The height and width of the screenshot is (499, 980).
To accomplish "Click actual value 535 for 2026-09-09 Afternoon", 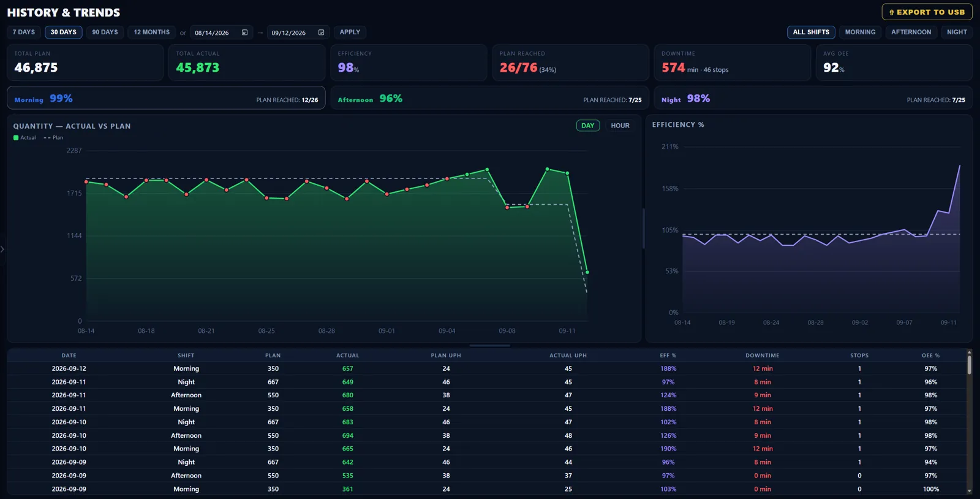I will pos(347,476).
